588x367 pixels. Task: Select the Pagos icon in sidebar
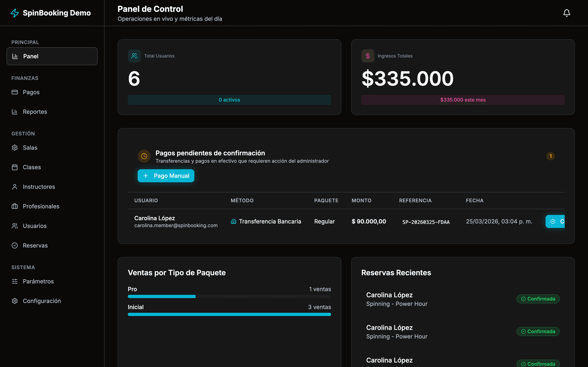pos(14,92)
